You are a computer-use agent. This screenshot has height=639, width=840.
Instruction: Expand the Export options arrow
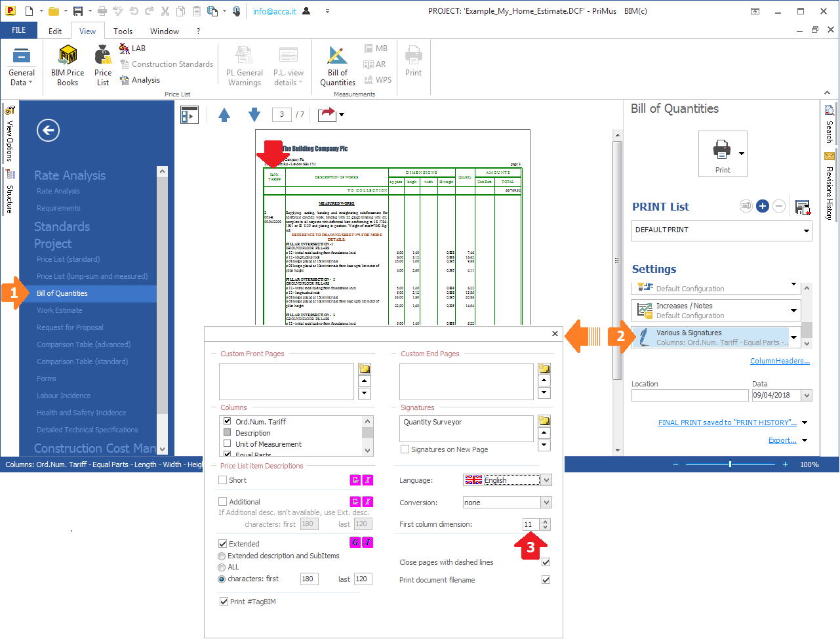pyautogui.click(x=805, y=440)
